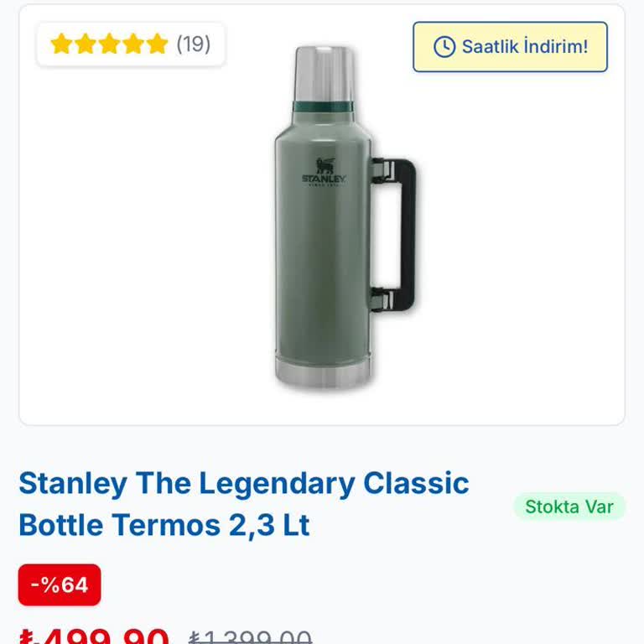Open the Stanley The Legendary Classic title link
644x644 pixels.
(243, 484)
